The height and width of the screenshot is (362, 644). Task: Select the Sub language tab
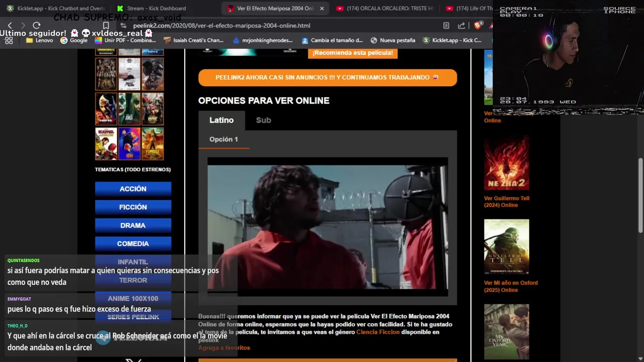point(263,120)
